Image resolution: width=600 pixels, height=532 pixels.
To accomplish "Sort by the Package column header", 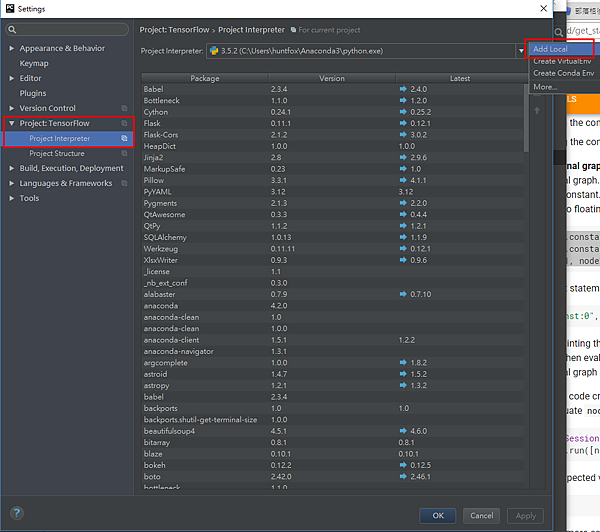I will point(205,78).
